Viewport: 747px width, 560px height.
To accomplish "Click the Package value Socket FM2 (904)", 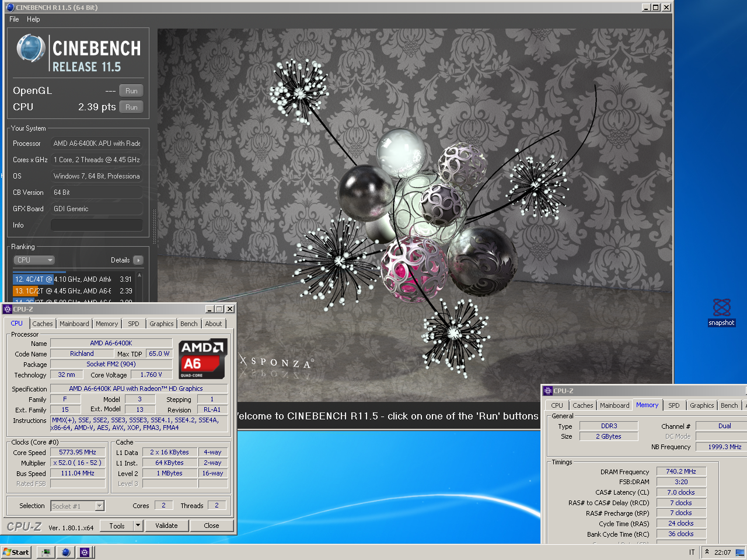I will coord(111,364).
